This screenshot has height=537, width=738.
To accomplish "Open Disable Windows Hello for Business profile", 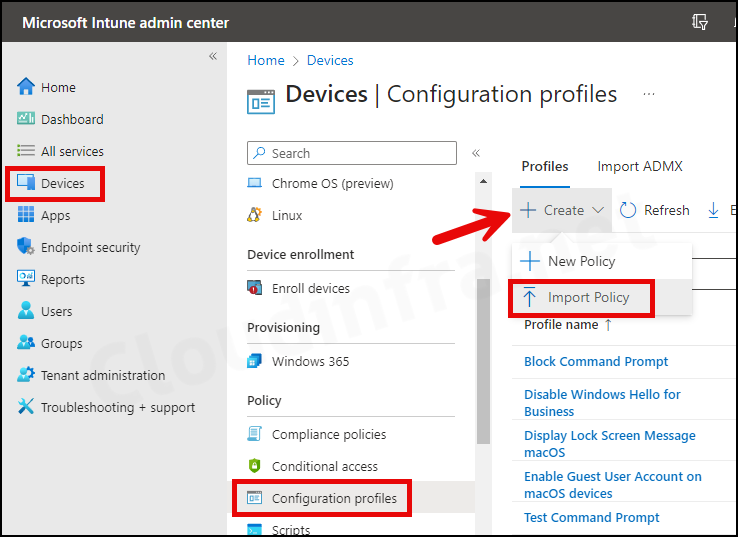I will coord(602,402).
